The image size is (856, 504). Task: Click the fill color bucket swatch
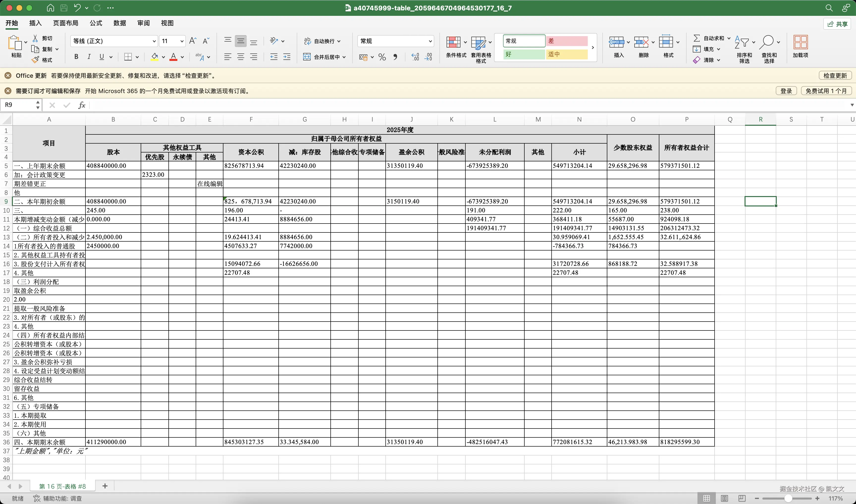coord(155,57)
